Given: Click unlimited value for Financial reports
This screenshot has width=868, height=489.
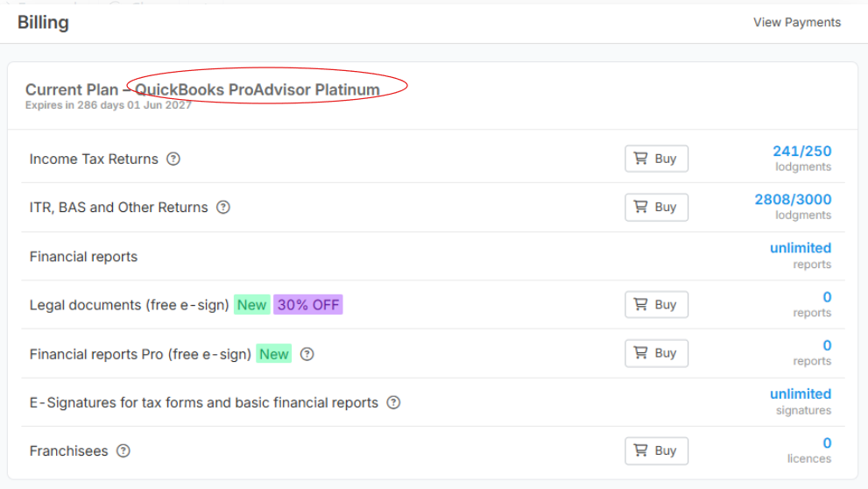Looking at the screenshot, I should coord(801,248).
